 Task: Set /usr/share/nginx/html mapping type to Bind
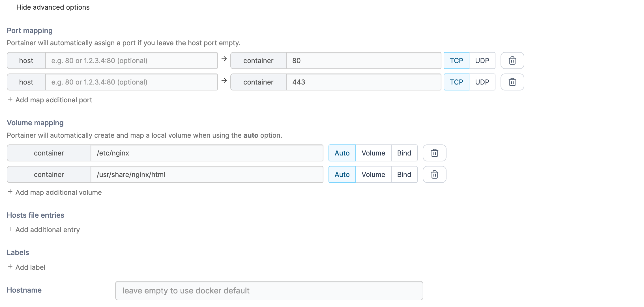[404, 174]
